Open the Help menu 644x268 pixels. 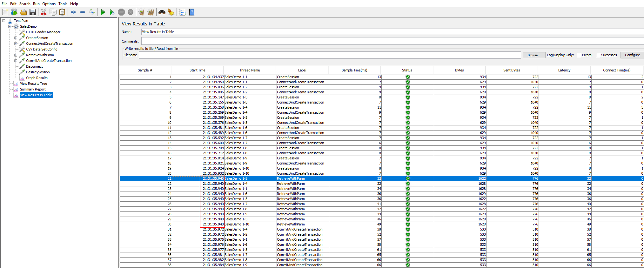pyautogui.click(x=74, y=4)
